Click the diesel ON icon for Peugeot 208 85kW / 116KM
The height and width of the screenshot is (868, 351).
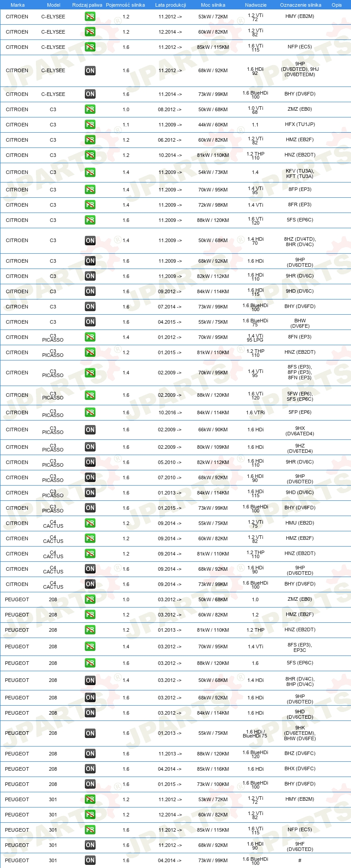tap(90, 769)
